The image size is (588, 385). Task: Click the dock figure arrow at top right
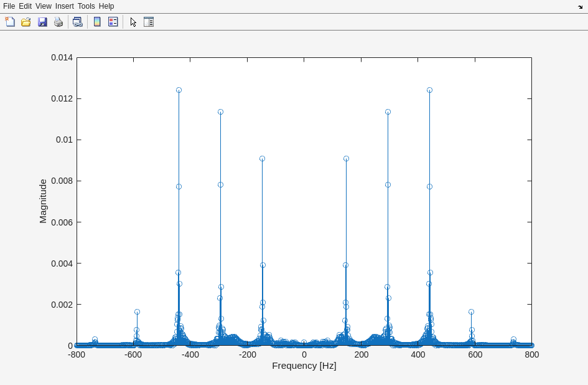pyautogui.click(x=580, y=6)
